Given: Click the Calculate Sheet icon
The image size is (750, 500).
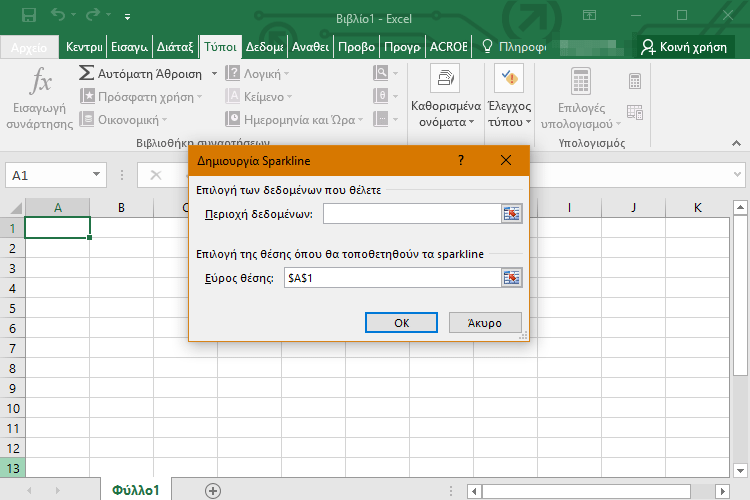Looking at the screenshot, I should [x=635, y=112].
